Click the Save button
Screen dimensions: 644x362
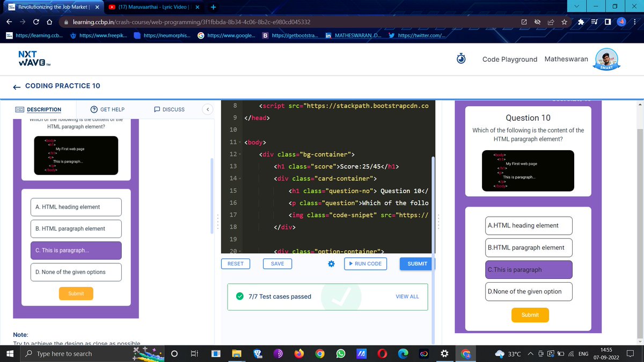point(277,264)
